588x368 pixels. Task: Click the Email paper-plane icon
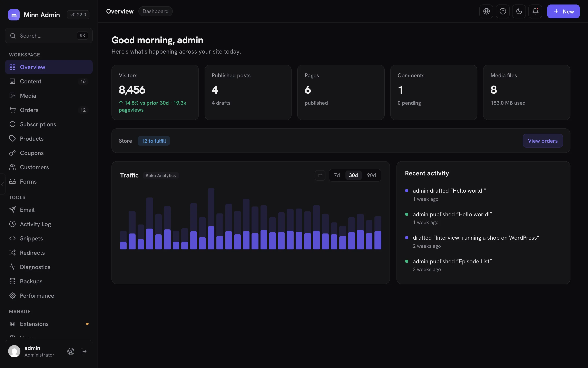(x=12, y=210)
